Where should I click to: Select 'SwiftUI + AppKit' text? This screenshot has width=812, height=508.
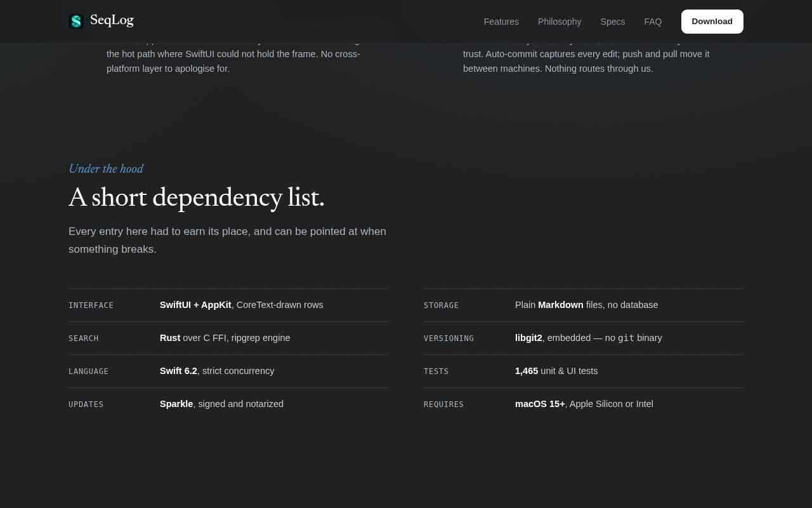coord(195,305)
